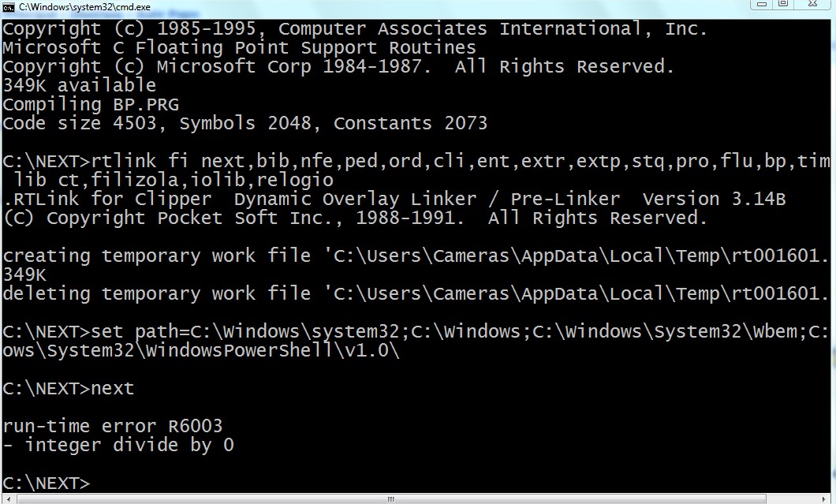Click the "integer divide by 0" line
Screen dimensions: 836x504
[118, 445]
